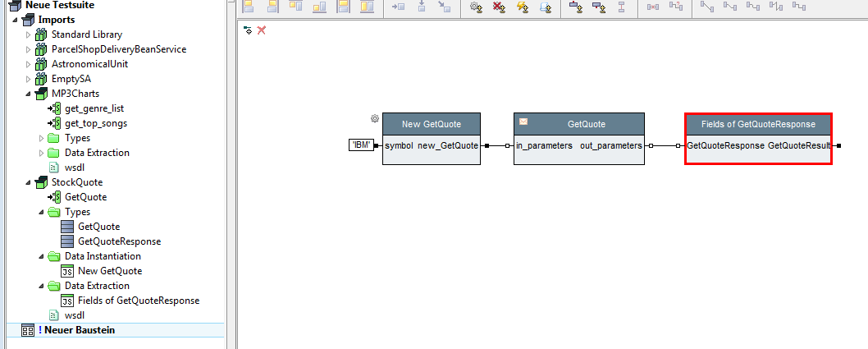Expand Data Extraction folder under MP3Charts

[42, 153]
